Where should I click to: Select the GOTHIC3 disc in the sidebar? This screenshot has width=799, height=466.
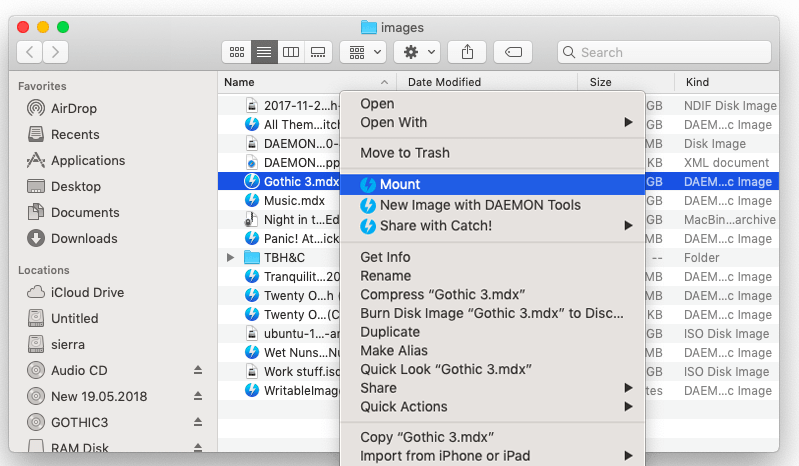coord(79,422)
